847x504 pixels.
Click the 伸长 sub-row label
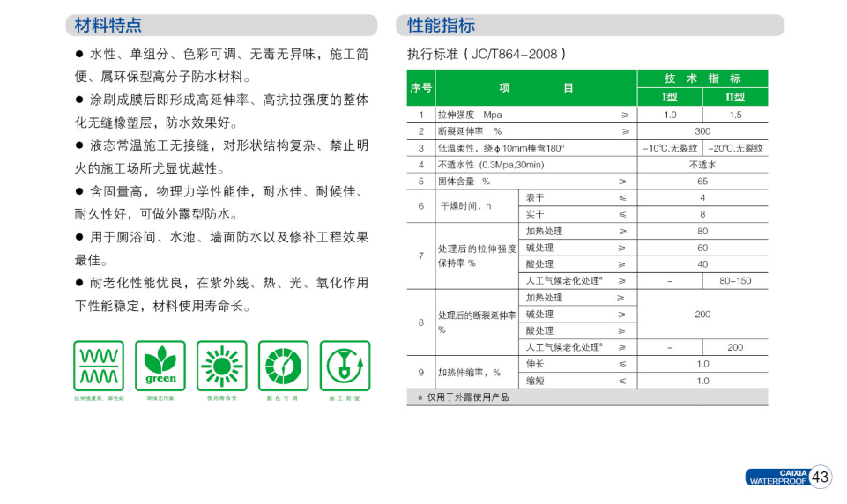pyautogui.click(x=535, y=364)
